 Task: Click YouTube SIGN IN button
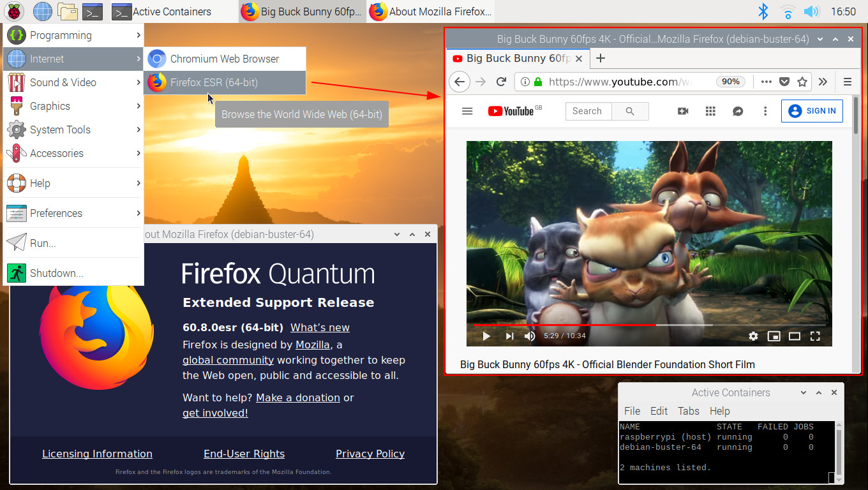coord(812,111)
